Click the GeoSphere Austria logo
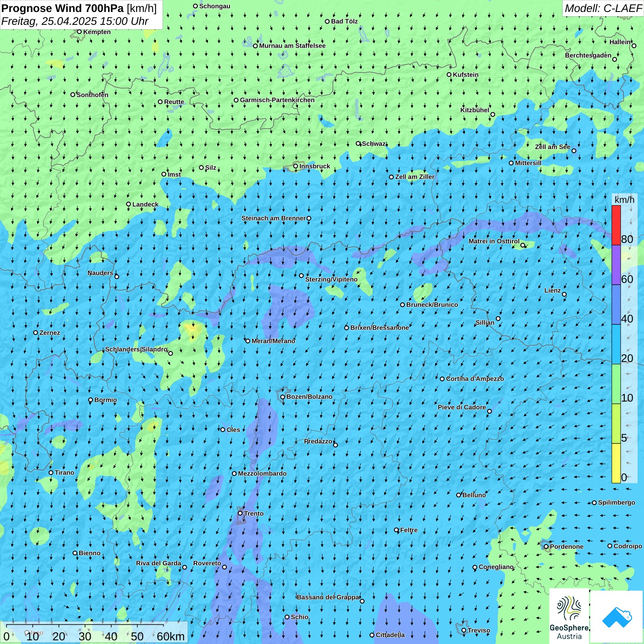The height and width of the screenshot is (644, 644). tap(569, 617)
